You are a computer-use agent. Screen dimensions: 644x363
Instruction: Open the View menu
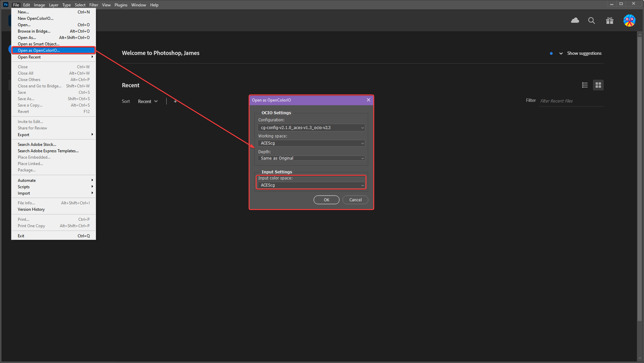106,5
